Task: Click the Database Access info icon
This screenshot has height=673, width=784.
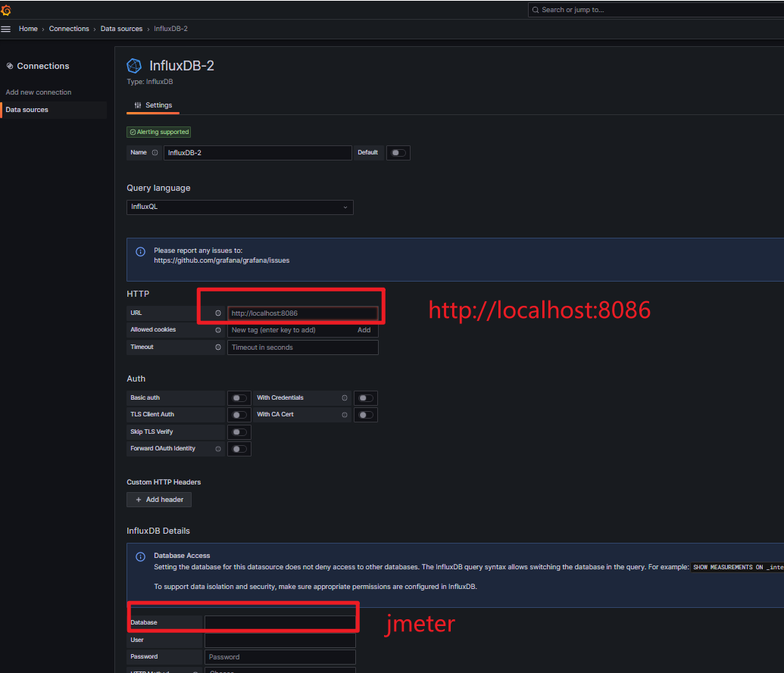Action: coord(140,556)
